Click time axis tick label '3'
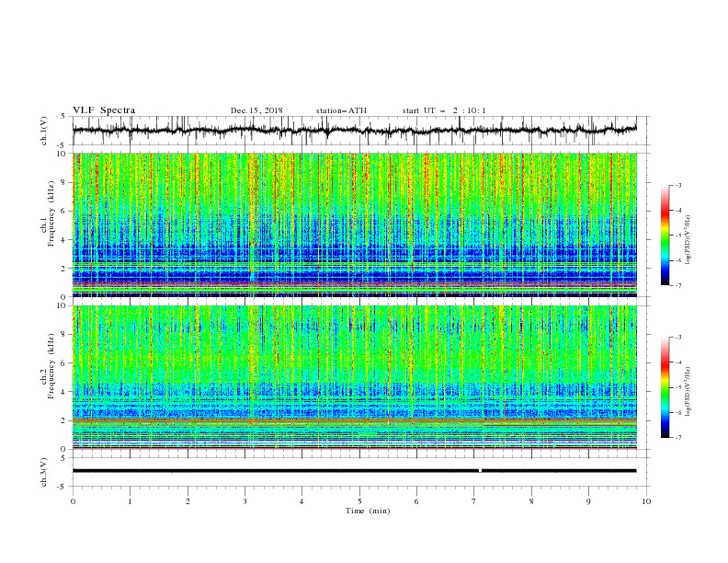Image resolution: width=728 pixels, height=563 pixels. click(x=245, y=501)
